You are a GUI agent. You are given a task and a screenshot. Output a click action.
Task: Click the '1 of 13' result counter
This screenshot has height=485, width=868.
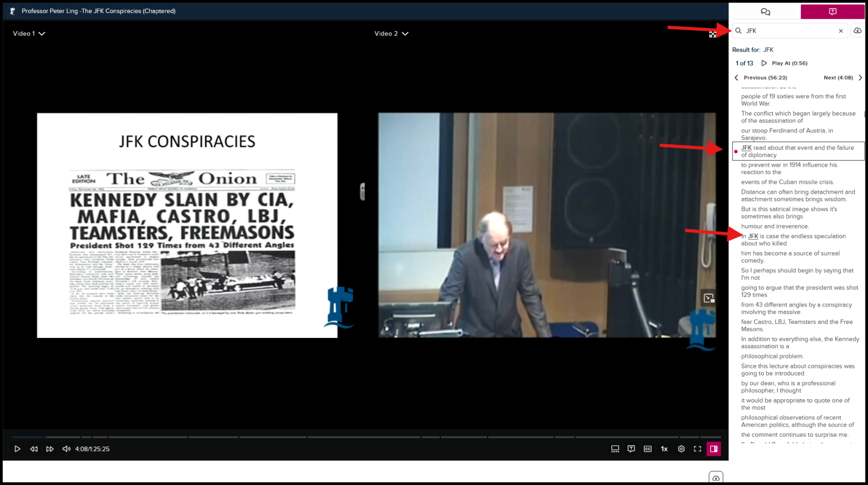coord(744,63)
